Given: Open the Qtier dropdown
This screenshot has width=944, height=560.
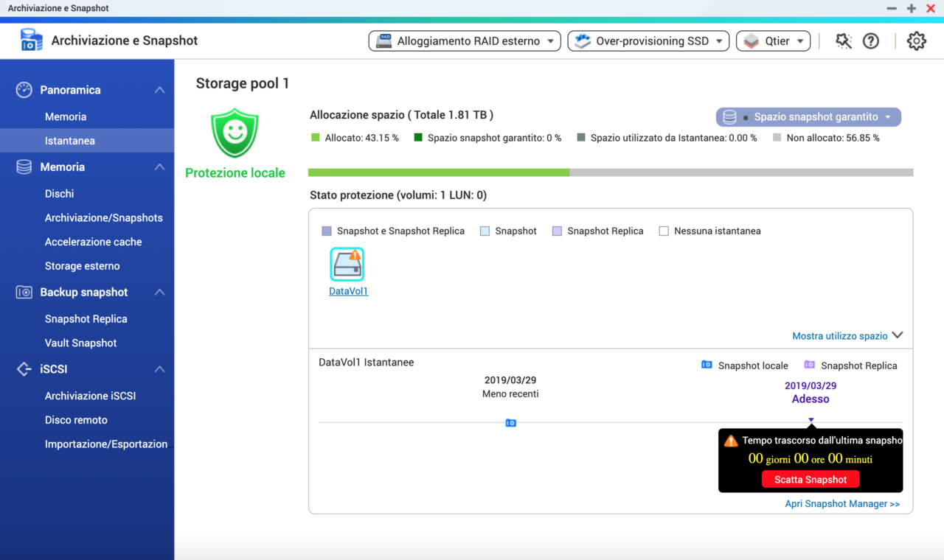Looking at the screenshot, I should tap(773, 41).
